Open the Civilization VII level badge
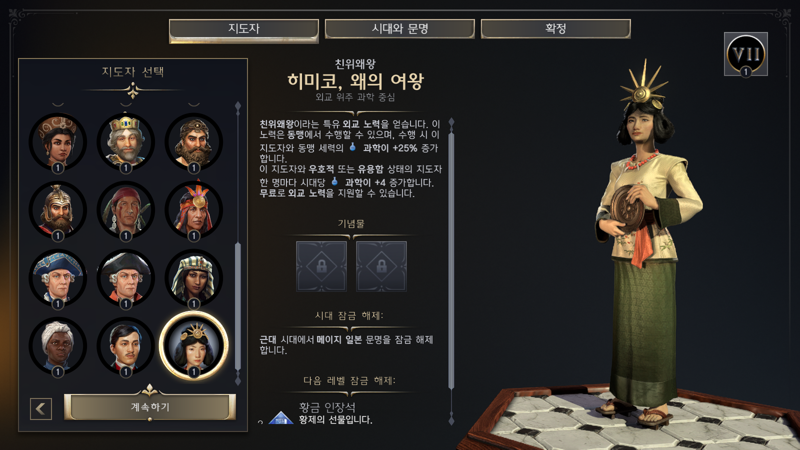 click(745, 54)
